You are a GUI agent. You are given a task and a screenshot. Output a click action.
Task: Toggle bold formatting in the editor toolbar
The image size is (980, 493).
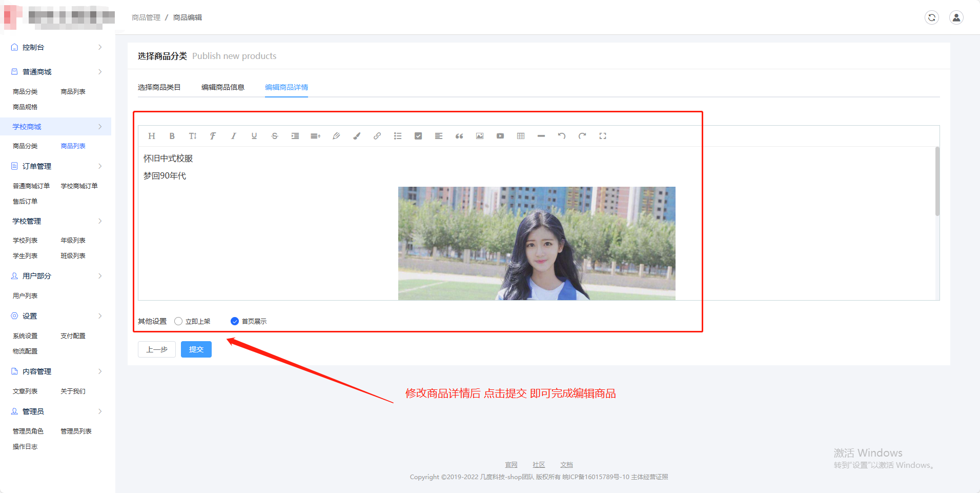click(172, 135)
